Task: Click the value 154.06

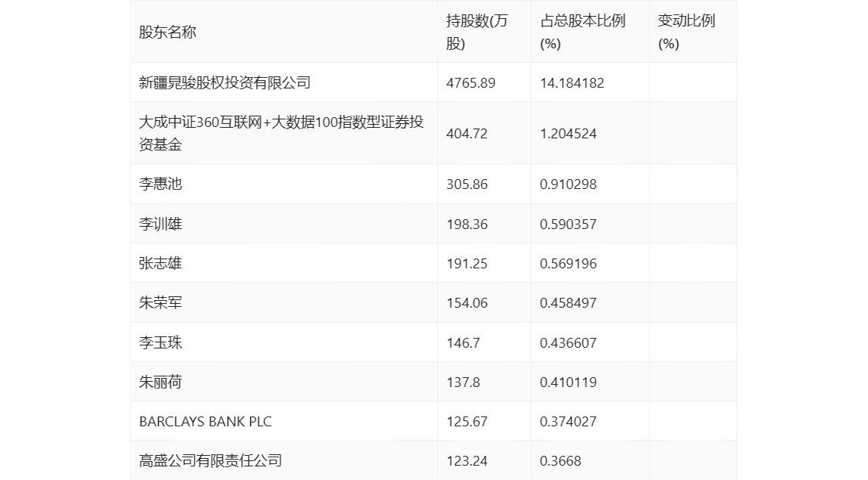Action: coord(467,303)
